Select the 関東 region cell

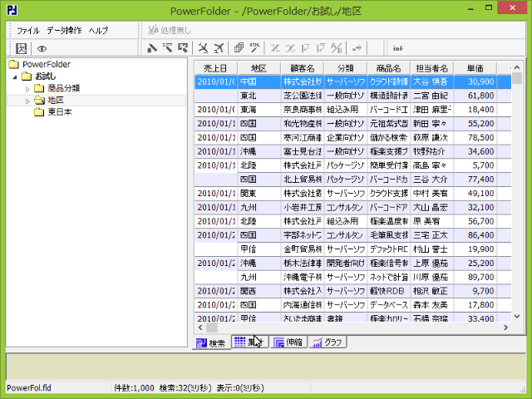click(x=259, y=194)
